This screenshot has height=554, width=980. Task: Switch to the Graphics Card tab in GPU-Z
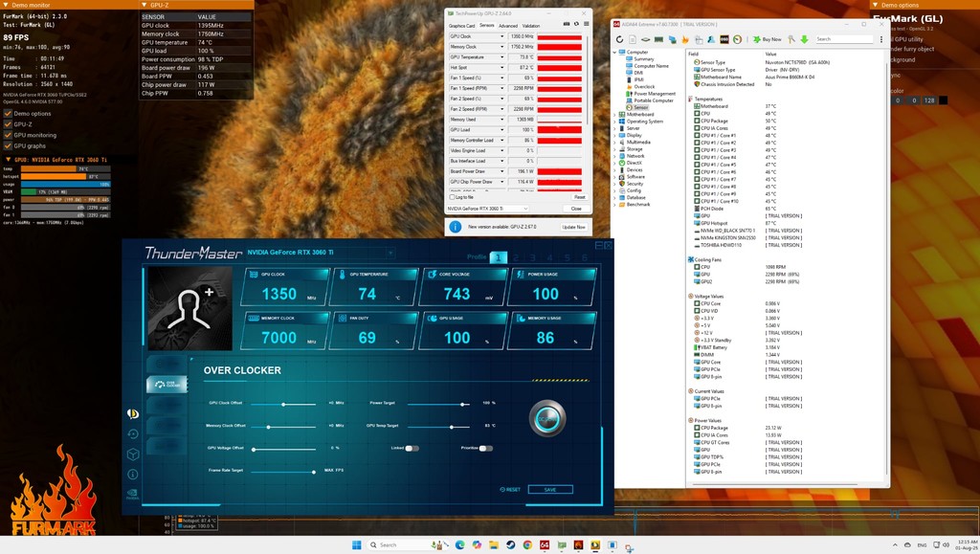462,26
